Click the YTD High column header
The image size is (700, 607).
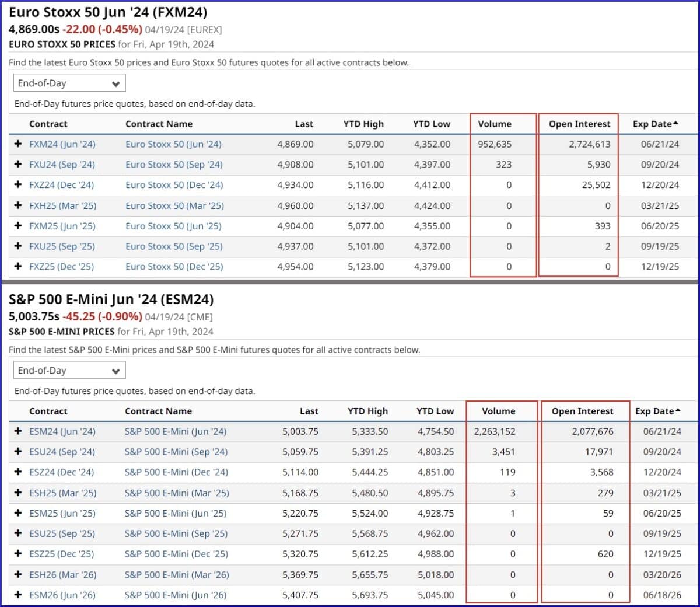click(363, 124)
